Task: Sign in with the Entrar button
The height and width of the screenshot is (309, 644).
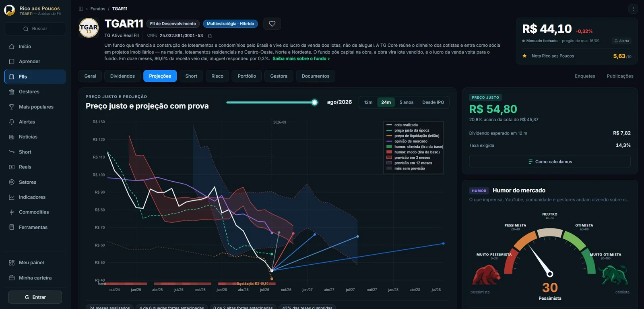Action: [x=35, y=297]
